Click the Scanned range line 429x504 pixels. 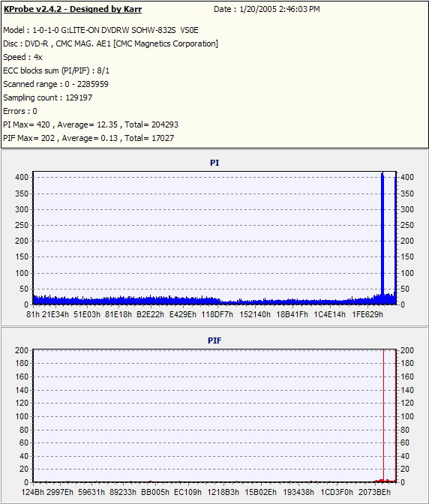click(56, 84)
